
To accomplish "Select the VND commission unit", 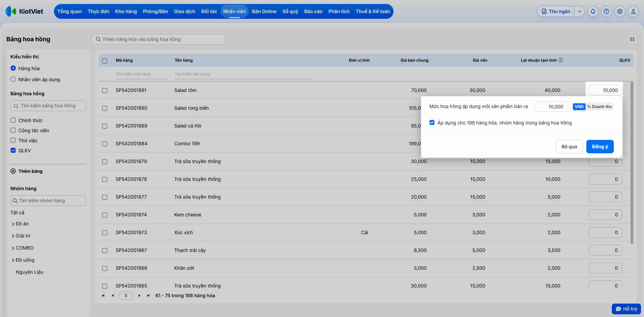I will pyautogui.click(x=579, y=107).
